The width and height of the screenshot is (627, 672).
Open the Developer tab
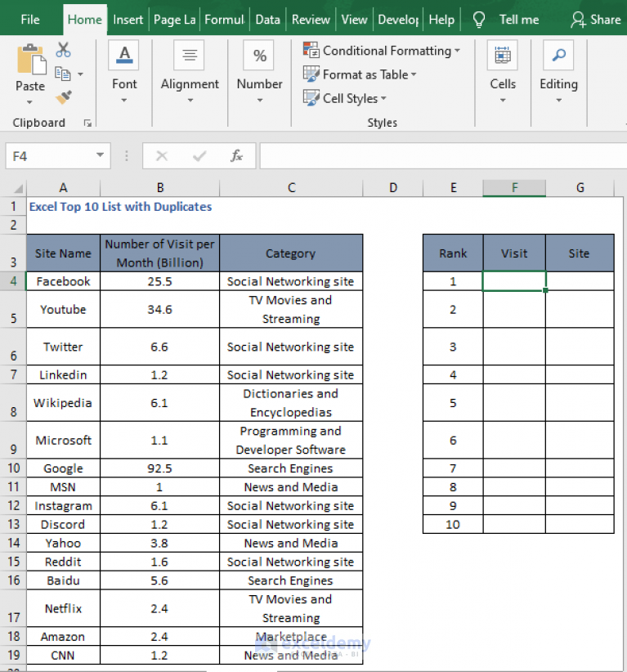398,20
